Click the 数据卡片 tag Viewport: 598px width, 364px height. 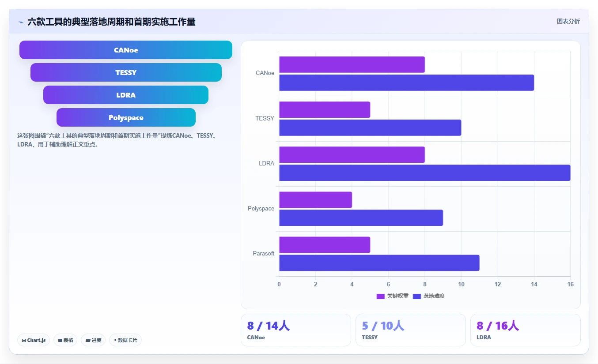coord(125,340)
